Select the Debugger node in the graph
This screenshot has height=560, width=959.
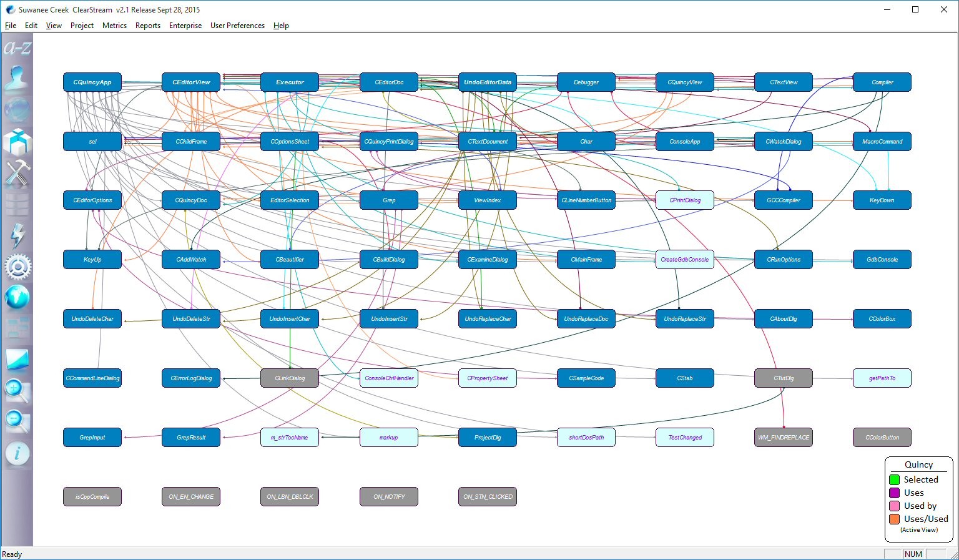coord(586,81)
